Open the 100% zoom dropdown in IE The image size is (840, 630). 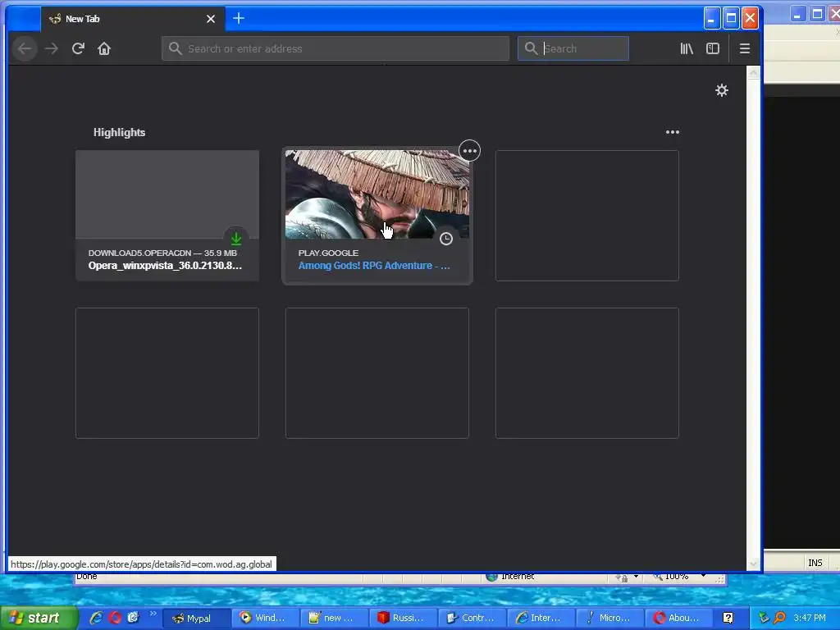point(703,577)
